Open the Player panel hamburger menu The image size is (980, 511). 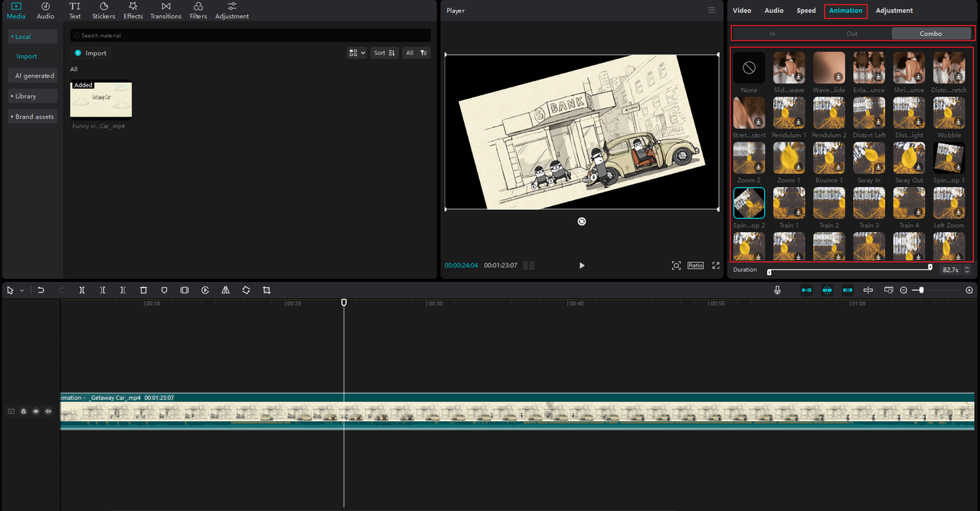coord(712,10)
